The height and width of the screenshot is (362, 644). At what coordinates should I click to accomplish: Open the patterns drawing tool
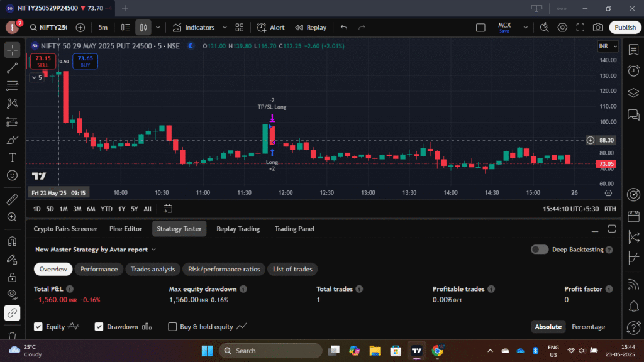[13, 104]
